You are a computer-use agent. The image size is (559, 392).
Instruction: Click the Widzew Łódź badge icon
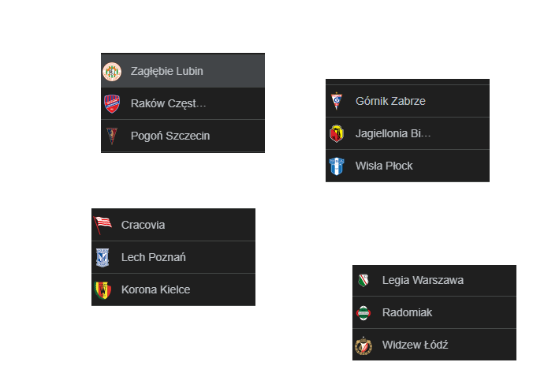(x=363, y=345)
